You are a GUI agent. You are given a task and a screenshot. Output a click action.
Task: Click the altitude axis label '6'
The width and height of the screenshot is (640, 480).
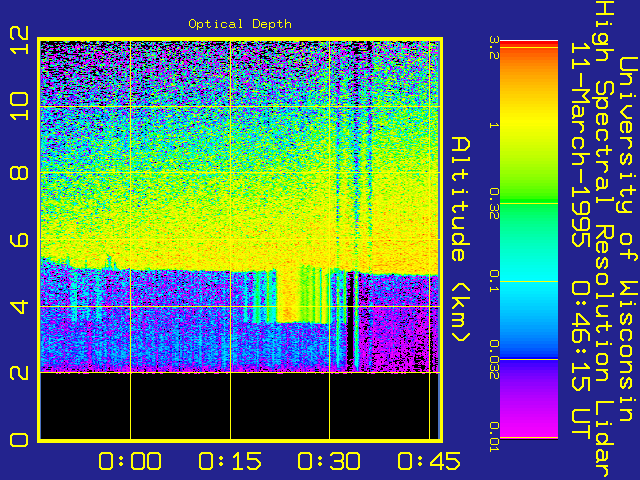pos(19,240)
